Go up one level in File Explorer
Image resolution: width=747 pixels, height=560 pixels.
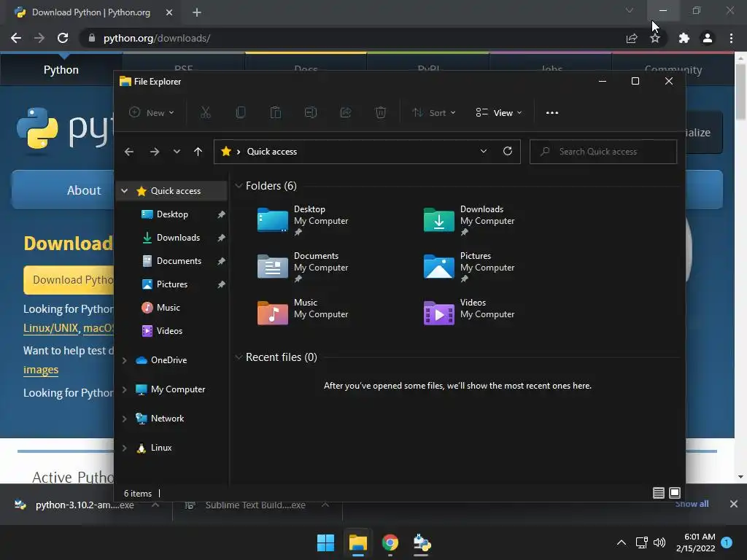point(198,152)
